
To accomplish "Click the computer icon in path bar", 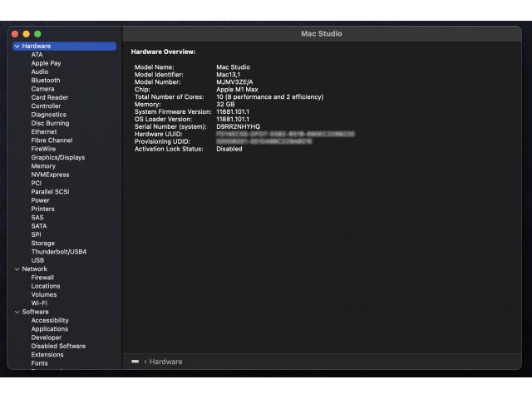I will (135, 362).
